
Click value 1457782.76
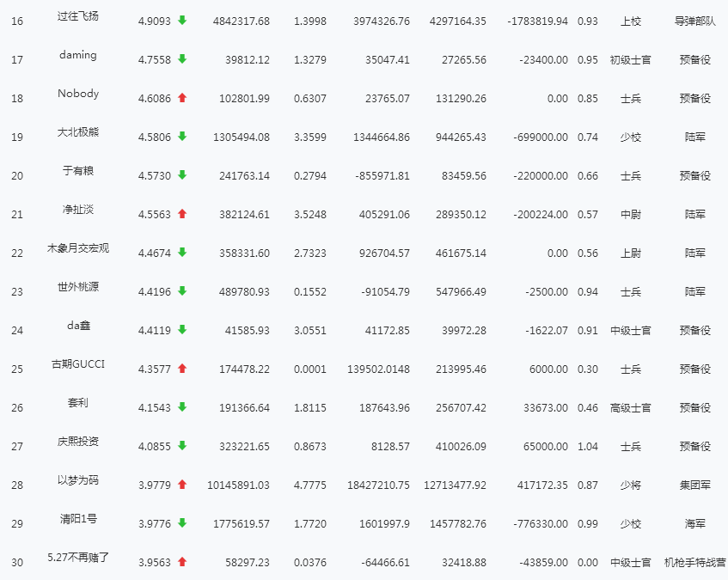(x=458, y=524)
